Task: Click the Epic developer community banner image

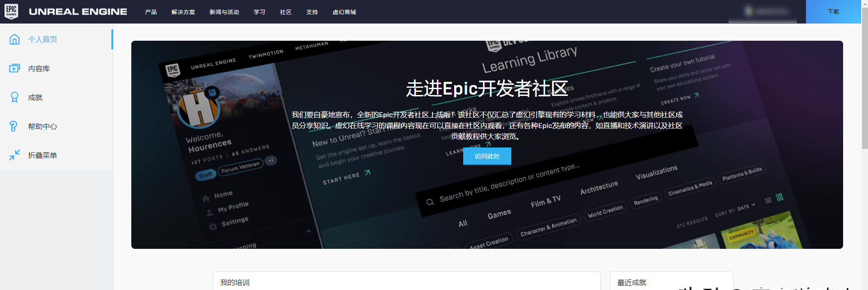Action: click(487, 145)
